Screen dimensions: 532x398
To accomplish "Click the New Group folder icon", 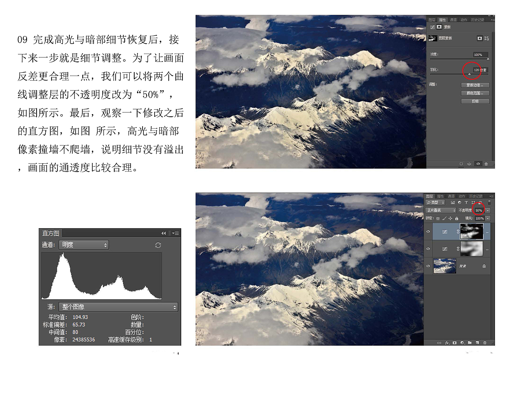I will tap(470, 343).
